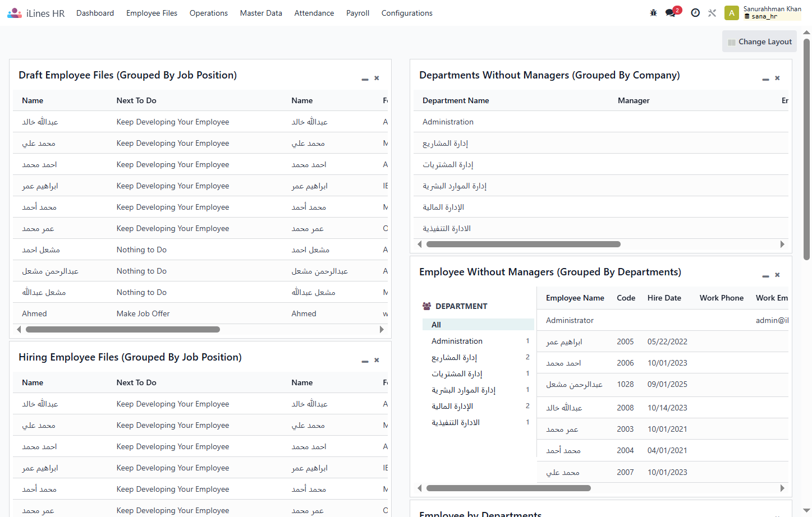Open the conversations icon with badge 2
This screenshot has width=812, height=517.
coord(672,12)
